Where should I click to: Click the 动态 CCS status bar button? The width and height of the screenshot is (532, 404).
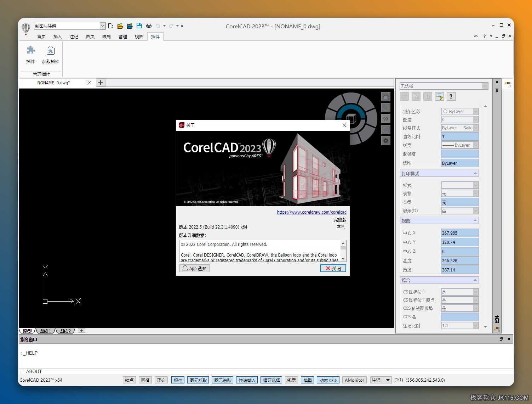tap(328, 380)
